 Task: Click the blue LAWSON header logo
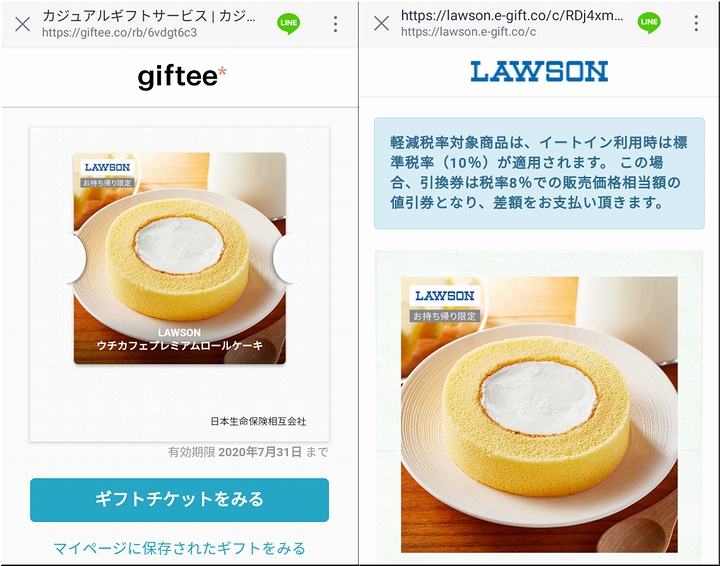[539, 71]
